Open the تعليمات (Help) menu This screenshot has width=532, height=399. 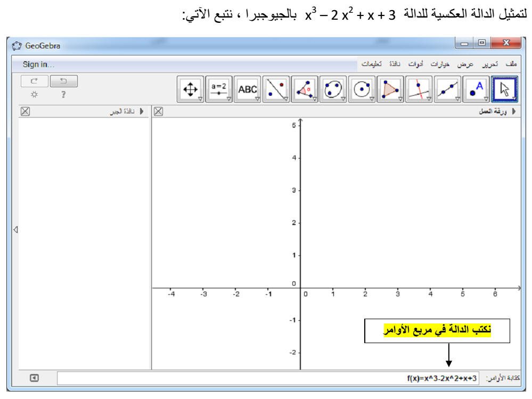tap(372, 64)
